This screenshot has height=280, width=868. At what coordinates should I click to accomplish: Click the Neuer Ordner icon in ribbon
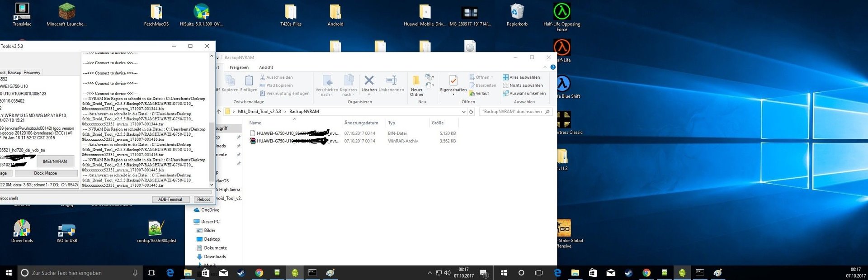pyautogui.click(x=416, y=80)
